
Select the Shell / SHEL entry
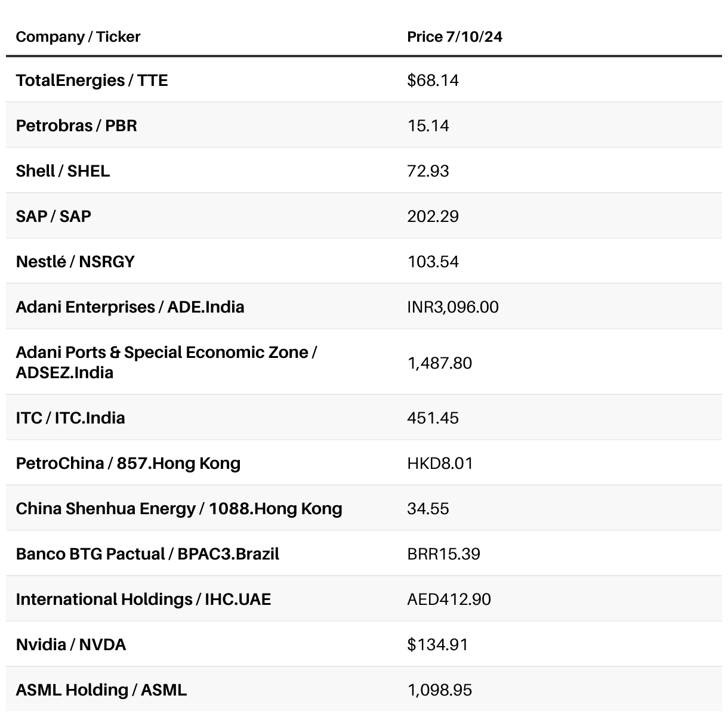pos(63,171)
